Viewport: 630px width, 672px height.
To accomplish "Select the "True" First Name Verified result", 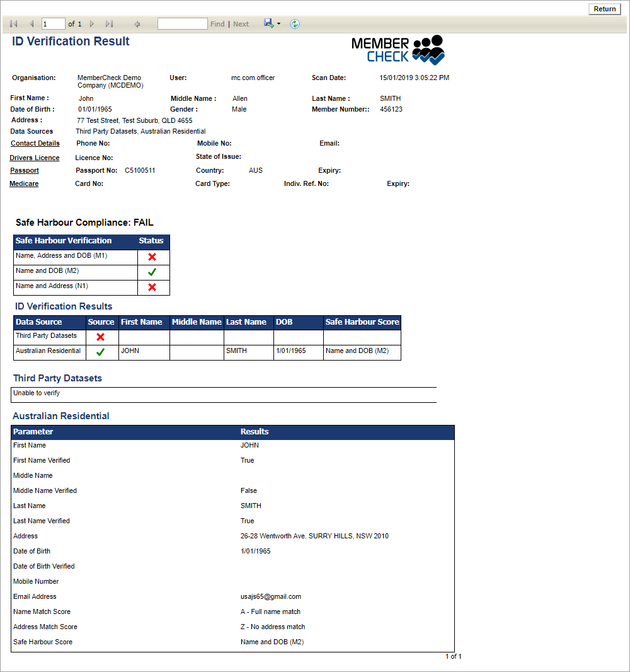I will pyautogui.click(x=248, y=460).
